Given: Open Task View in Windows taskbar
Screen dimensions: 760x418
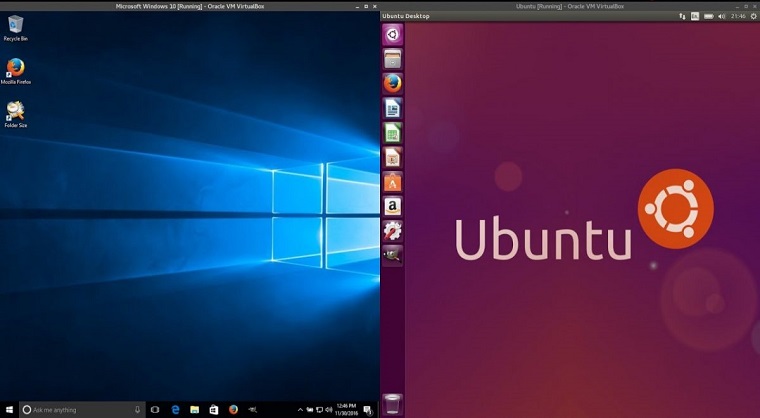Looking at the screenshot, I should (155, 410).
